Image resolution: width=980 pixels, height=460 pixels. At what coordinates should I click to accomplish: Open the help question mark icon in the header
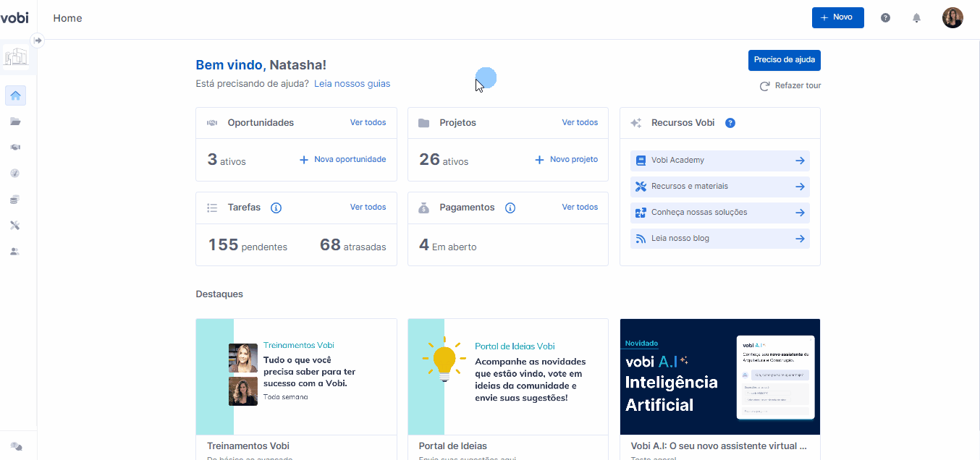[885, 18]
